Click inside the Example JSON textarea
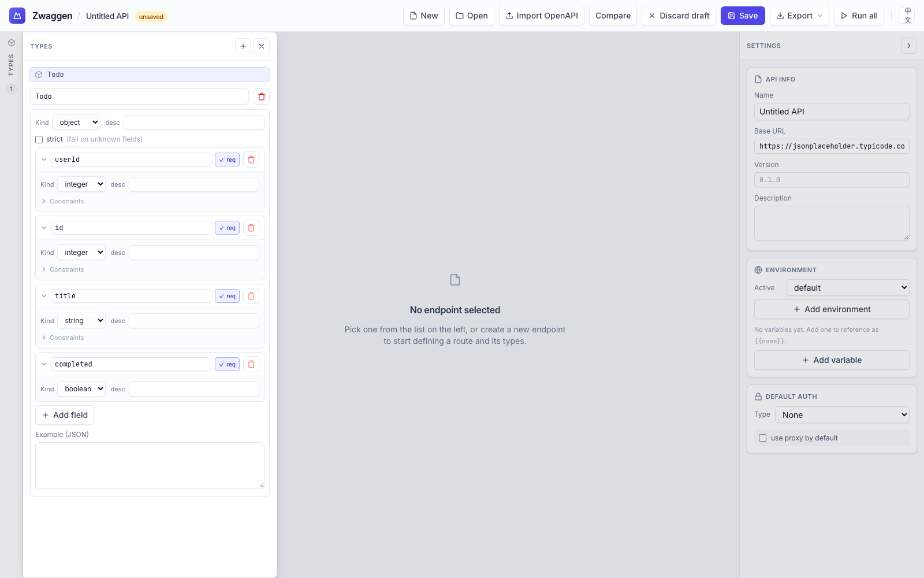The height and width of the screenshot is (578, 924). coord(150,465)
